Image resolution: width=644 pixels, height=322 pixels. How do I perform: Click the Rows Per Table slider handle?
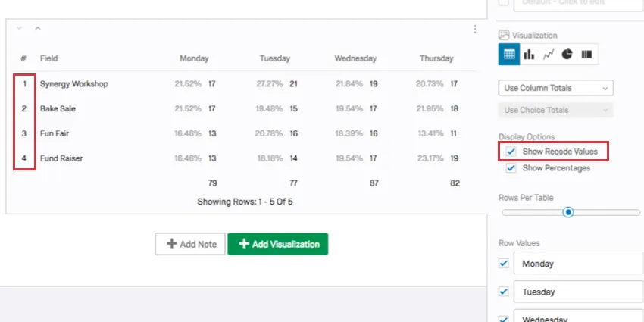click(x=569, y=212)
